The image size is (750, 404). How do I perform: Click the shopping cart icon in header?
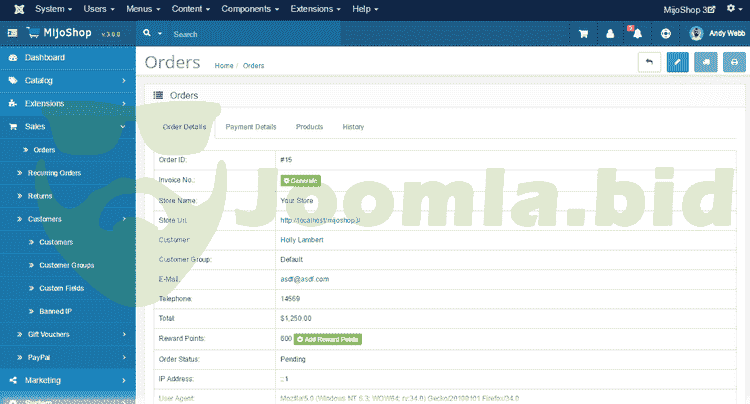(x=583, y=33)
